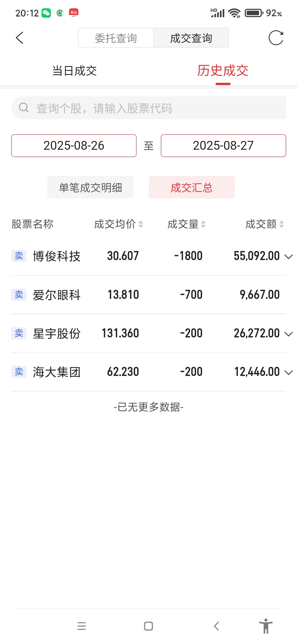Tap the 卖 tag beside 博俊科技
The height and width of the screenshot is (644, 297).
tap(19, 256)
